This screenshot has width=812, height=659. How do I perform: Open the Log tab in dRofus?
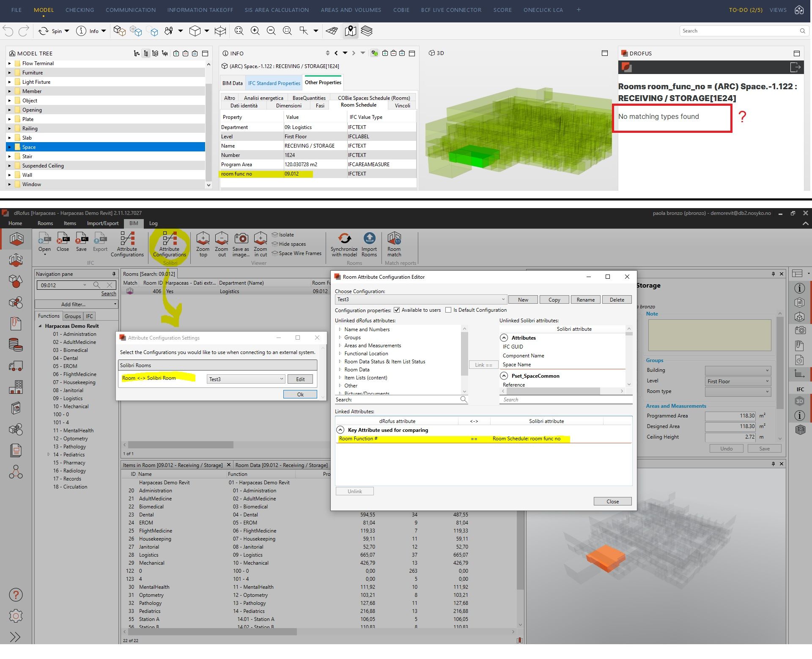(153, 223)
